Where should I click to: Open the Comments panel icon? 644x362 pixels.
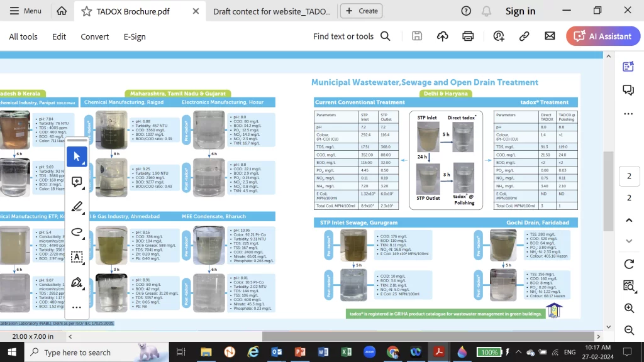tap(628, 90)
